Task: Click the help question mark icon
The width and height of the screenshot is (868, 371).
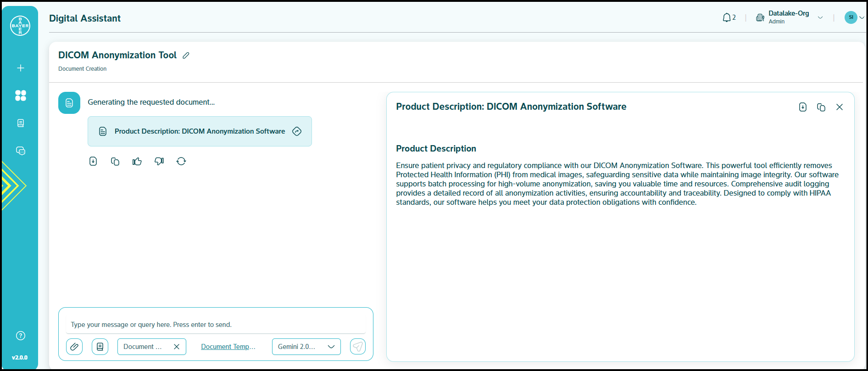Action: (x=21, y=336)
